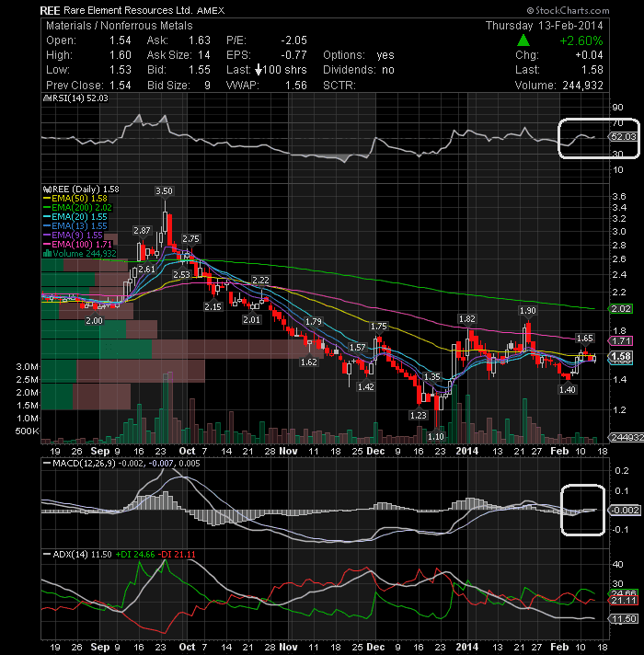
Task: Click the Dividends no entry
Action: click(x=358, y=70)
